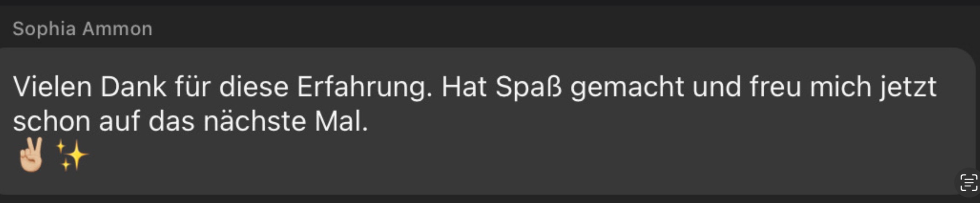Tap the Live Text scan icon
The width and height of the screenshot is (980, 203).
969,183
